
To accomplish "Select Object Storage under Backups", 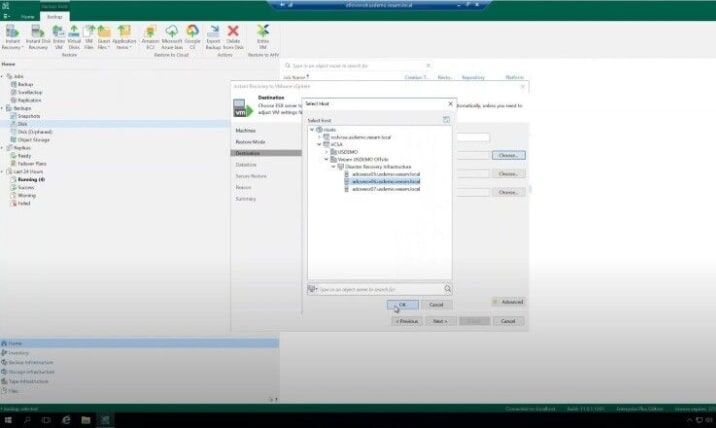I will 33,140.
